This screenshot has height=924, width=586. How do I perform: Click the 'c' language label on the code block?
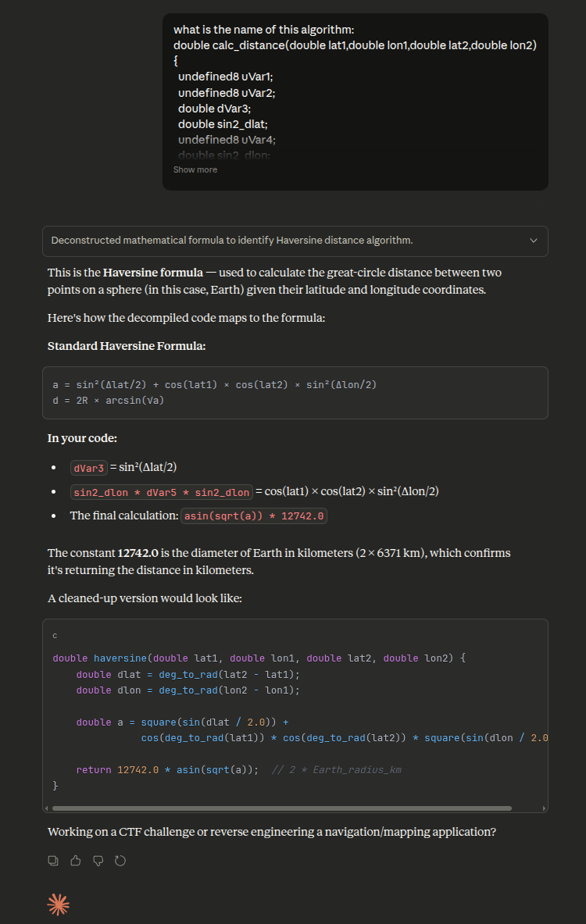55,636
